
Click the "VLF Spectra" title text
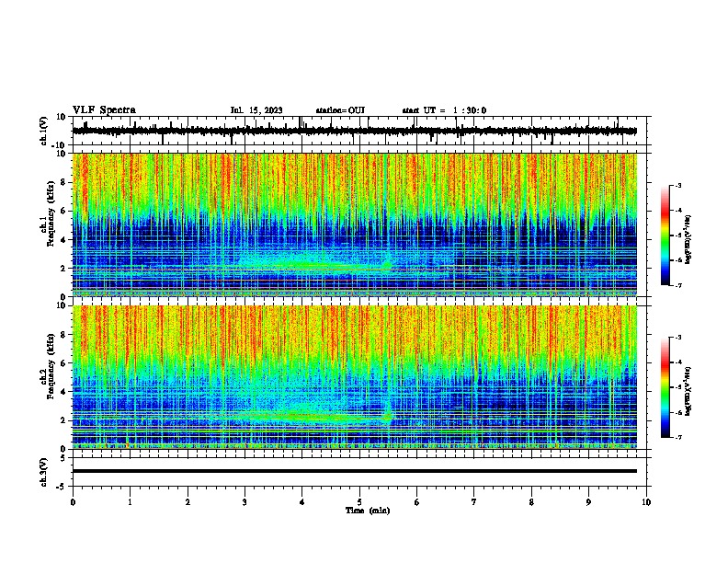(x=104, y=110)
